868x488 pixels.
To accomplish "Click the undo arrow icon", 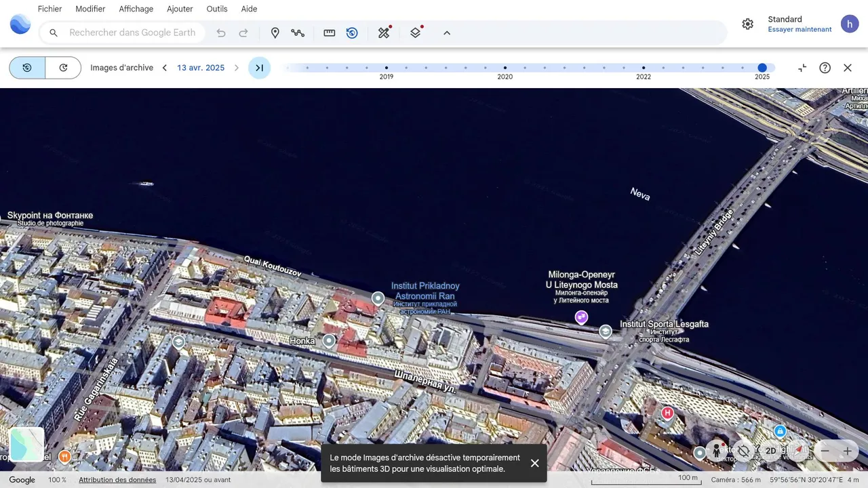I will (220, 33).
